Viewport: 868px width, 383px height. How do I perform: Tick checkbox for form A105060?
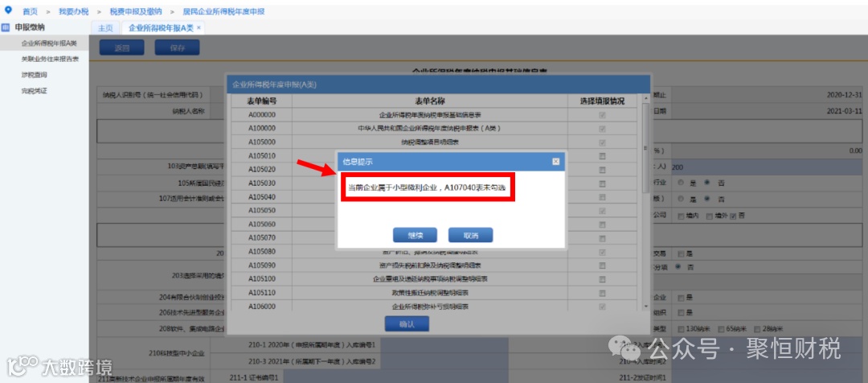tap(602, 224)
